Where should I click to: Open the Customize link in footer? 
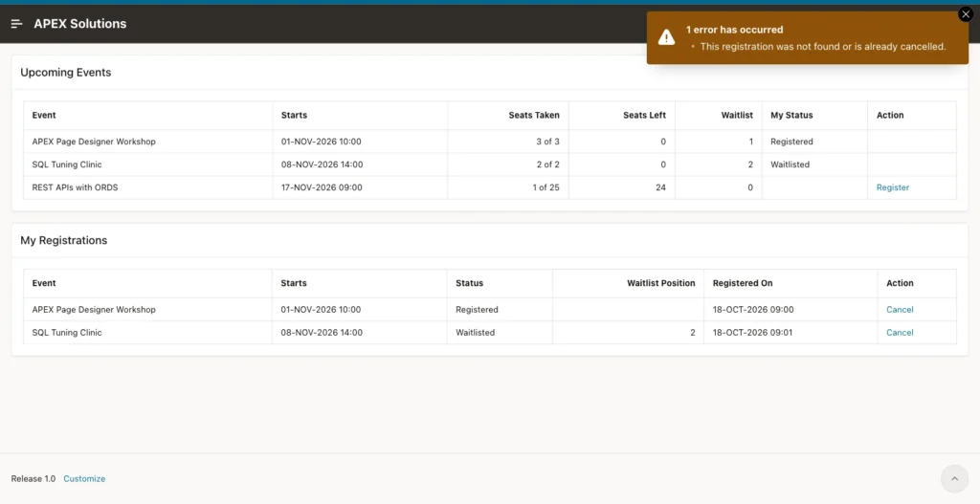pyautogui.click(x=84, y=479)
